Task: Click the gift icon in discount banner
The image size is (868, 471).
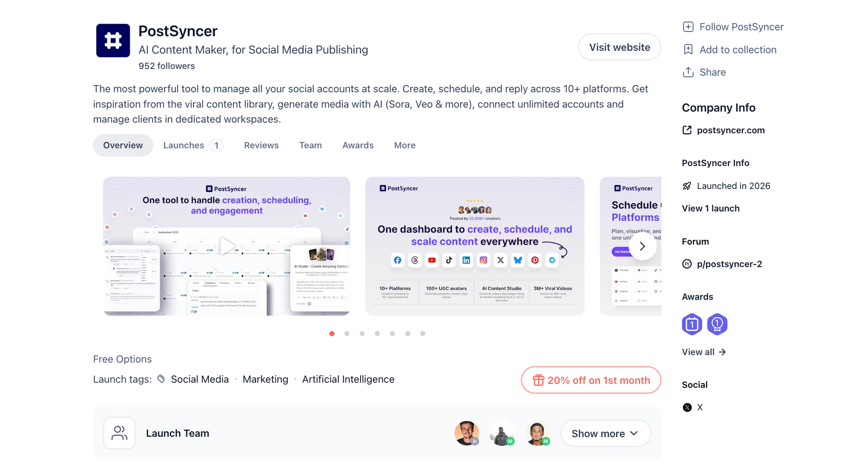Action: coord(539,380)
